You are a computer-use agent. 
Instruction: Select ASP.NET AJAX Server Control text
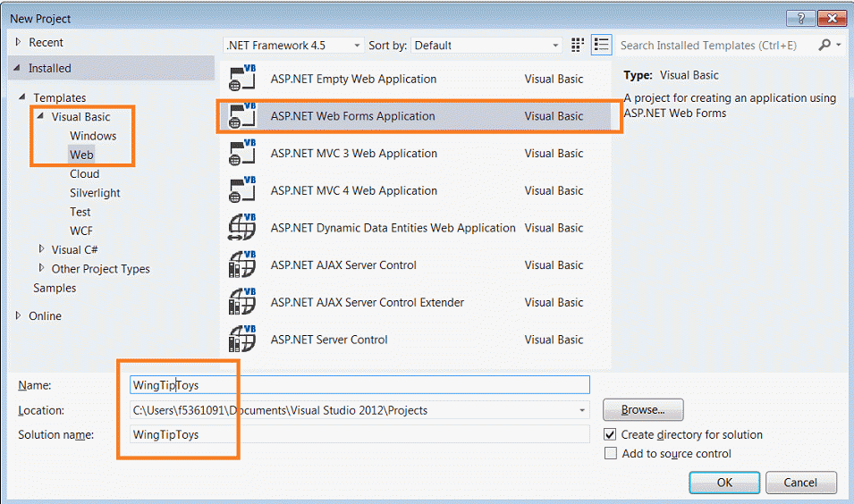(343, 265)
